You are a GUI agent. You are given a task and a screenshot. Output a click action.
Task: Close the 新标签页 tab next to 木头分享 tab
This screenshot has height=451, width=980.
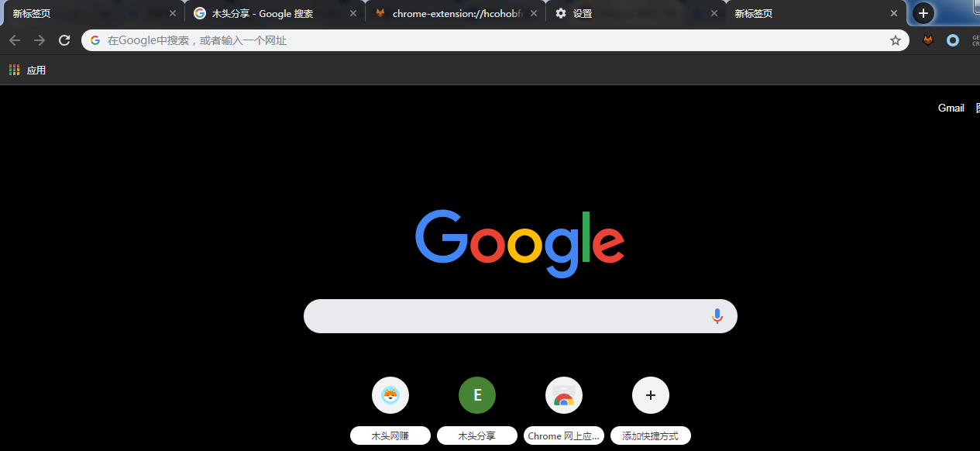click(173, 13)
